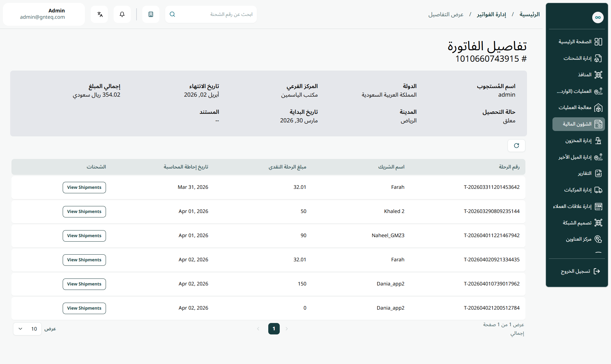Click the date Mar 31, 2026
The width and height of the screenshot is (611, 364).
[193, 187]
